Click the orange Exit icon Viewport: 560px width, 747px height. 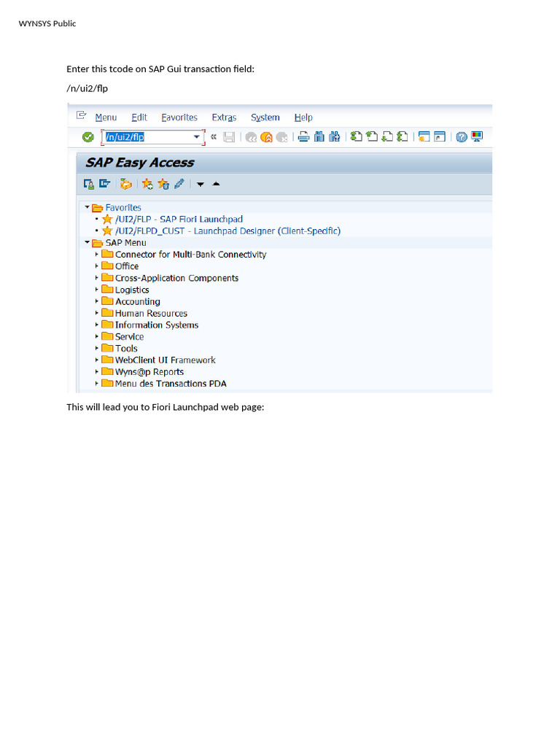pos(267,137)
